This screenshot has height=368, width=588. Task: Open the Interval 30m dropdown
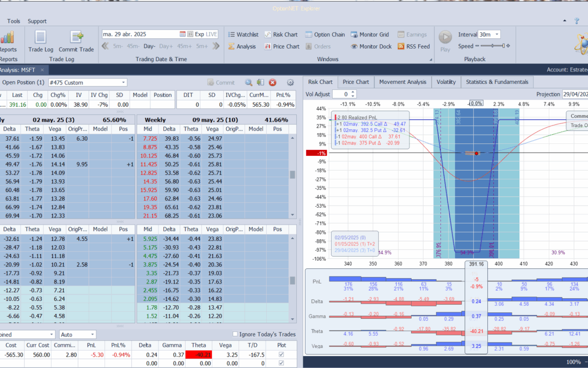tap(497, 34)
